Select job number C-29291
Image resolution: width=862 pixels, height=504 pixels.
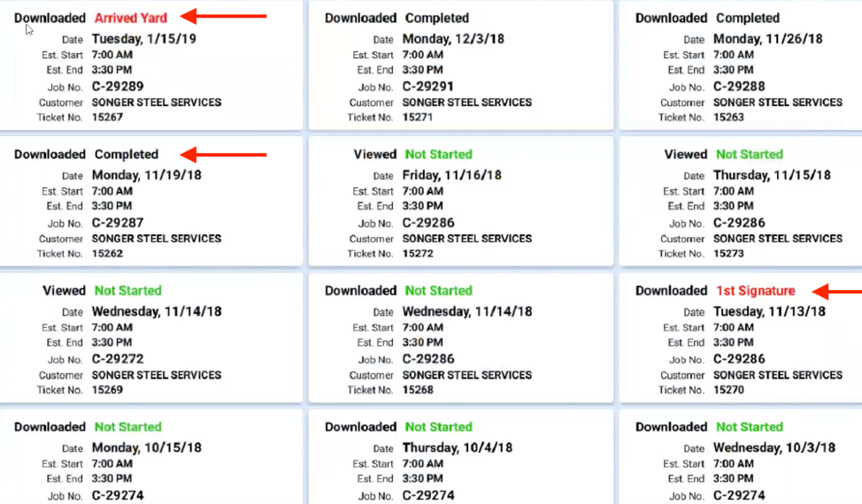(x=428, y=86)
